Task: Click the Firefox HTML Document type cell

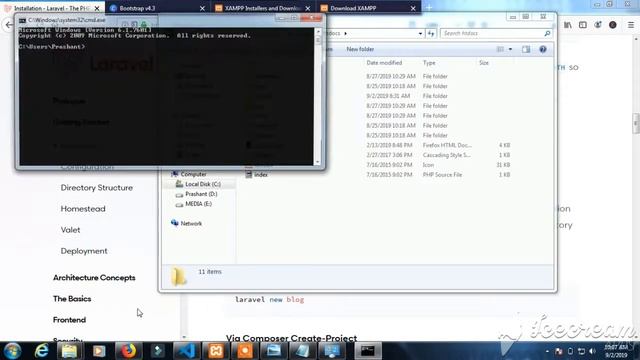Action: pos(447,145)
